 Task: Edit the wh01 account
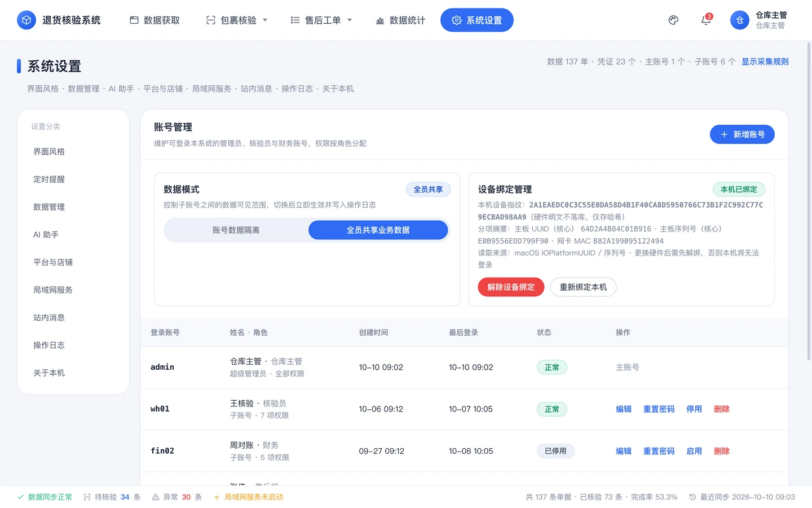[624, 409]
